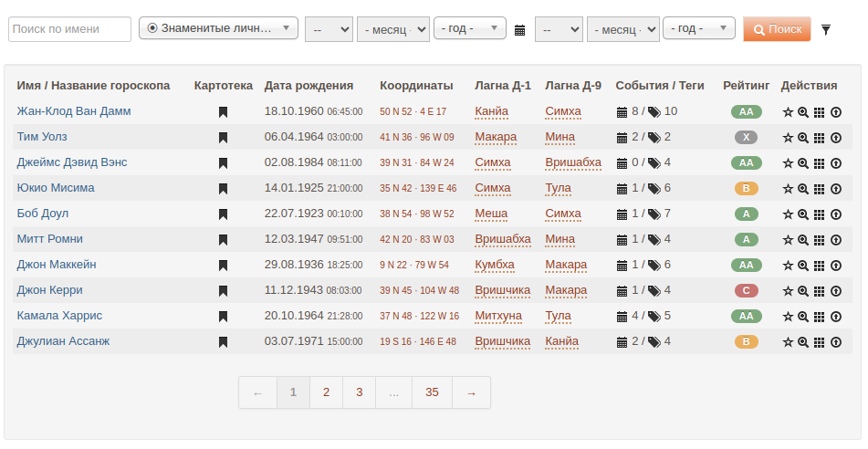Open Джулиан Ассанж horoscope link
Image resolution: width=868 pixels, height=449 pixels.
tap(63, 341)
